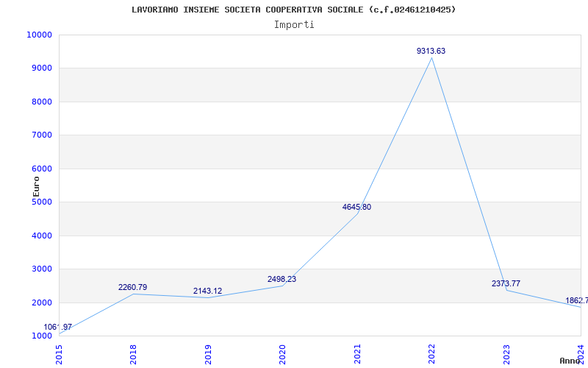Click the 4645.80 data label

(x=356, y=208)
